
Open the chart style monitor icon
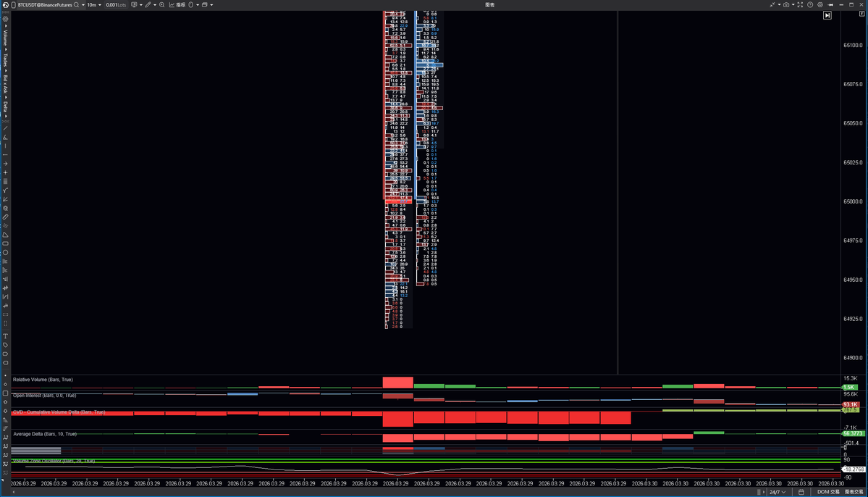[134, 5]
